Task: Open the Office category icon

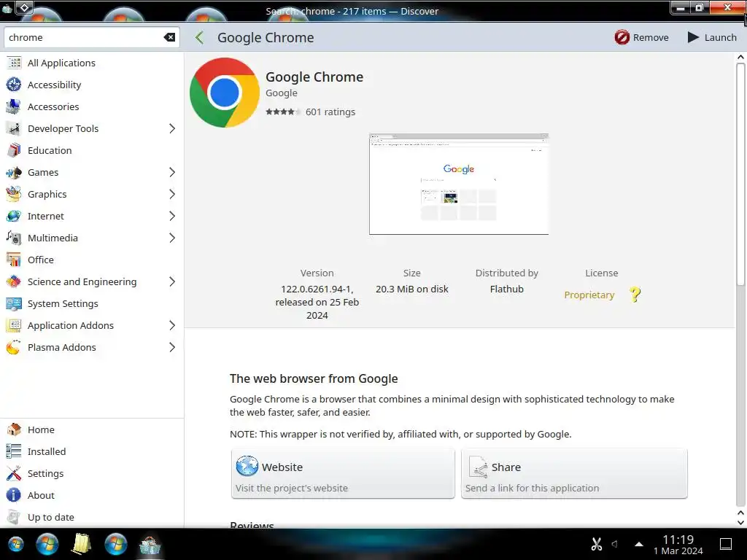Action: [x=14, y=260]
